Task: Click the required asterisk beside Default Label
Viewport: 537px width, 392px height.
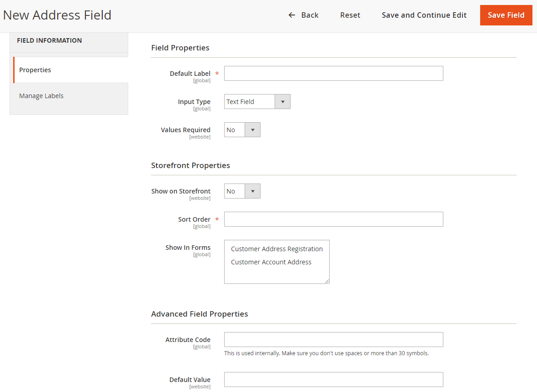Action: (x=216, y=73)
